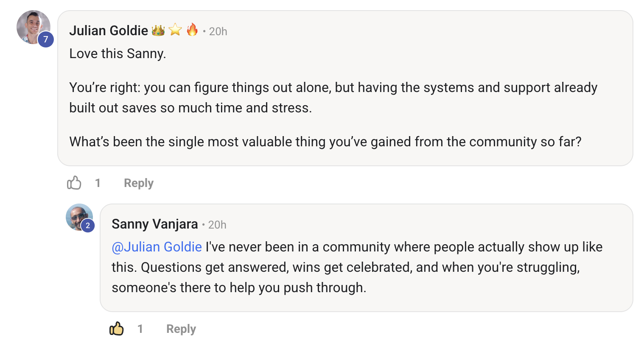Reply to Sanny Vanjara's comment
This screenshot has width=644, height=346.
(181, 329)
